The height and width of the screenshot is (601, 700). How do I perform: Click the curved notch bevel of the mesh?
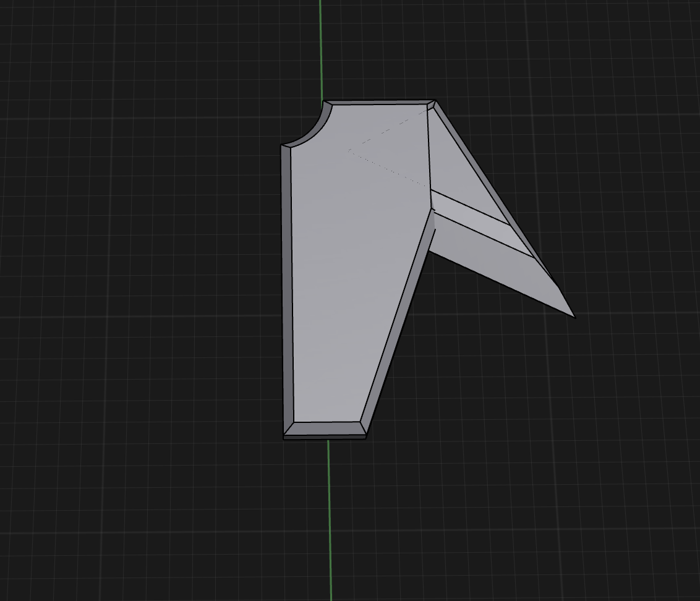click(x=312, y=129)
